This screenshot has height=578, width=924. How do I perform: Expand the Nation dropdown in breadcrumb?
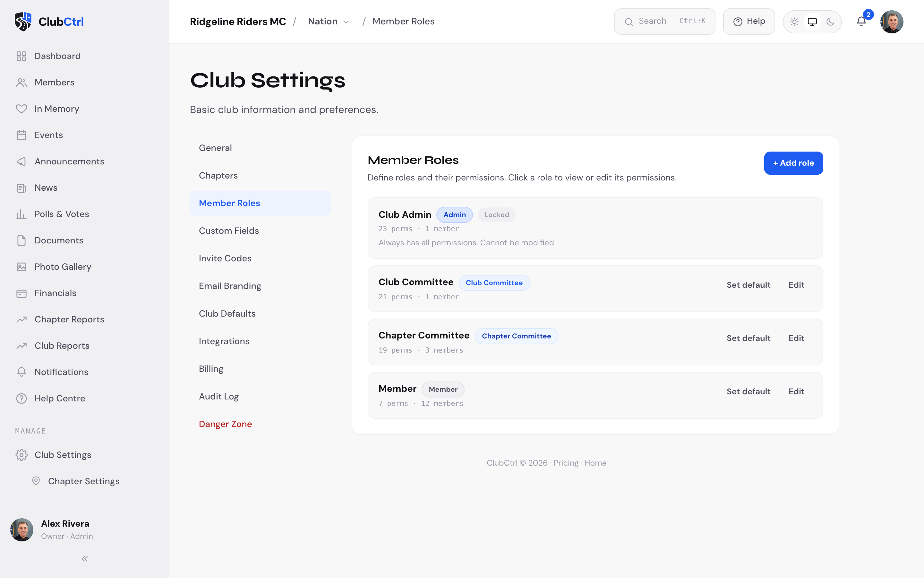tap(328, 22)
